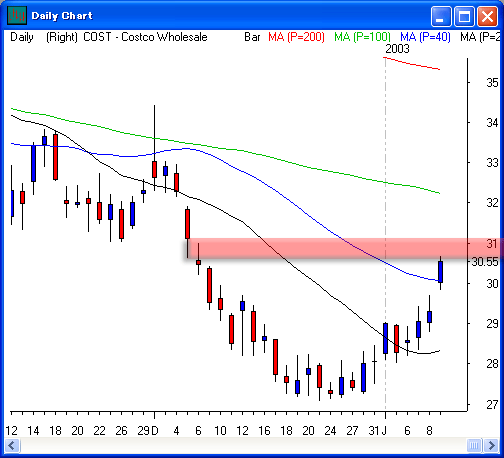Image resolution: width=504 pixels, height=458 pixels.
Task: Maximize the Daily Chart window
Action: click(464, 16)
